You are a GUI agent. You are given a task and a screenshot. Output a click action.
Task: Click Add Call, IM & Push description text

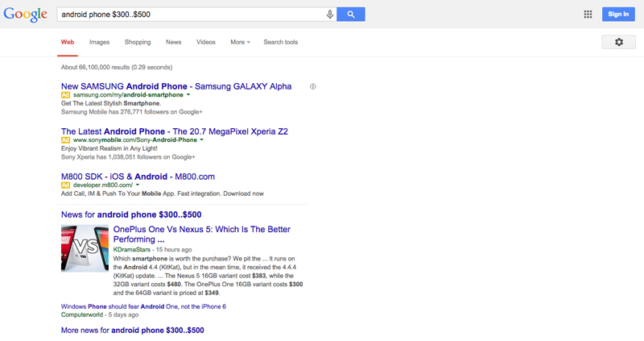click(163, 193)
